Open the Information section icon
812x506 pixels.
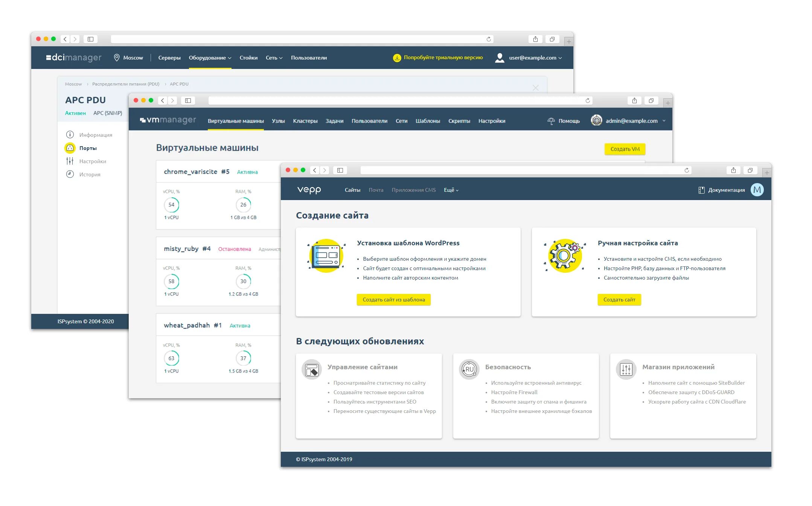tap(70, 135)
